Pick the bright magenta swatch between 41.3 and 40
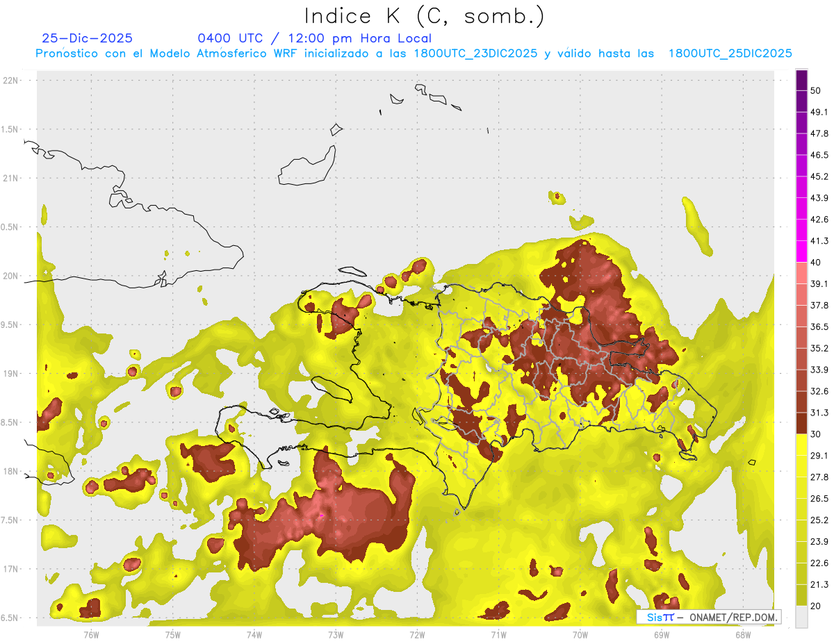834x644 pixels. pyautogui.click(x=801, y=251)
